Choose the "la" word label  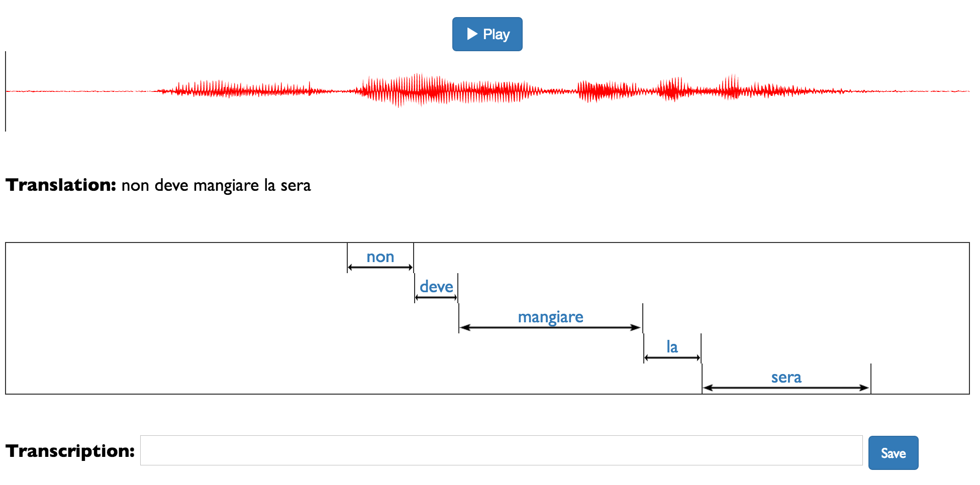[x=672, y=347]
